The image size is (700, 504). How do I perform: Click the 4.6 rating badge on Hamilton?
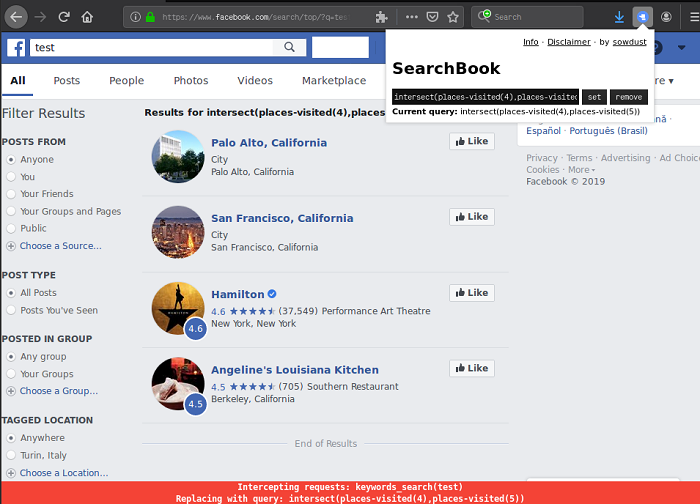[x=196, y=329]
